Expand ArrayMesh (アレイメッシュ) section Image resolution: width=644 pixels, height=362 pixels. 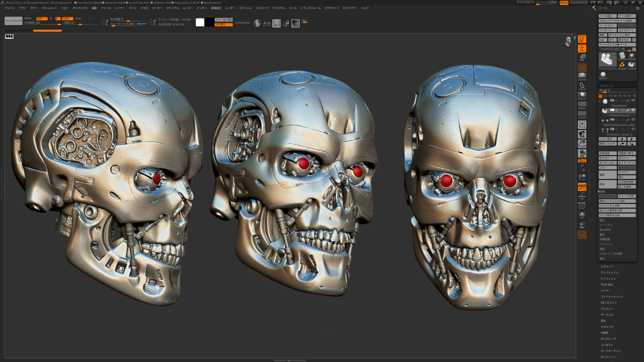click(x=609, y=273)
